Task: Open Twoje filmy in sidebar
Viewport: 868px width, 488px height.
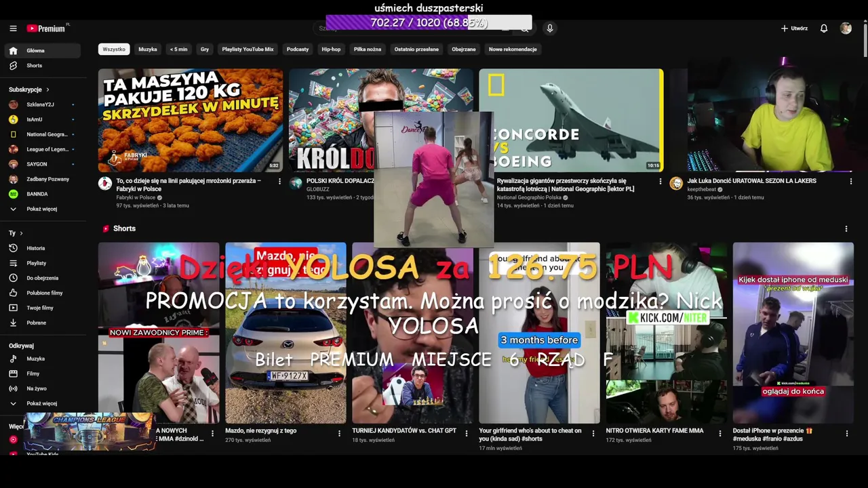Action: tap(43, 308)
